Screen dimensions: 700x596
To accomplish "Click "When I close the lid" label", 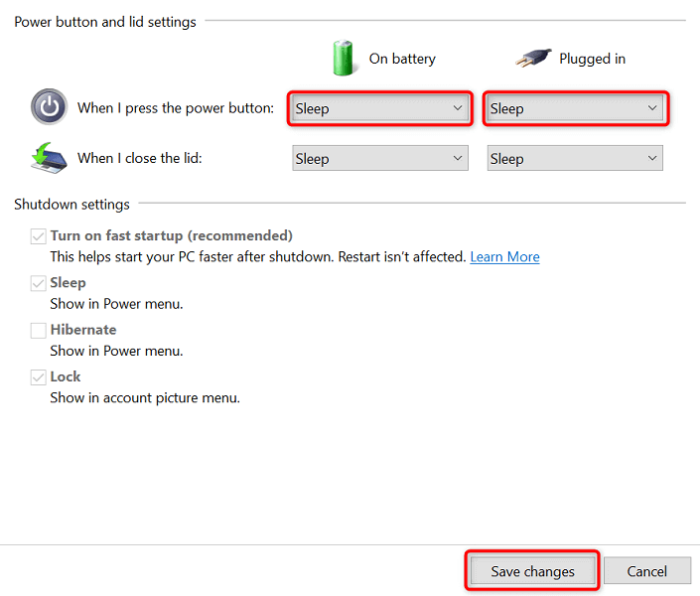I will [x=140, y=158].
